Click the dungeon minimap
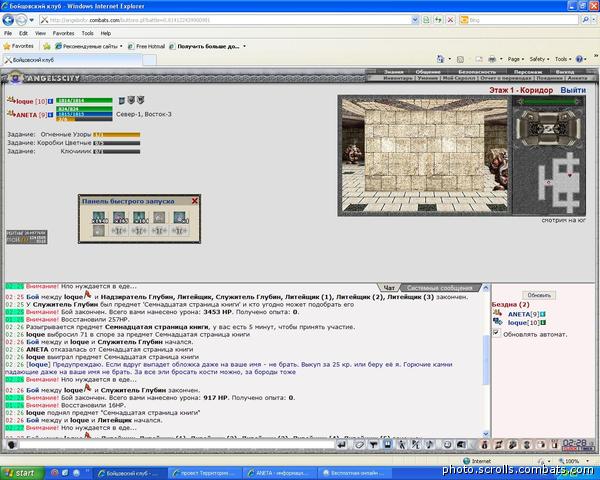Image resolution: width=600 pixels, height=480 pixels. click(x=561, y=182)
